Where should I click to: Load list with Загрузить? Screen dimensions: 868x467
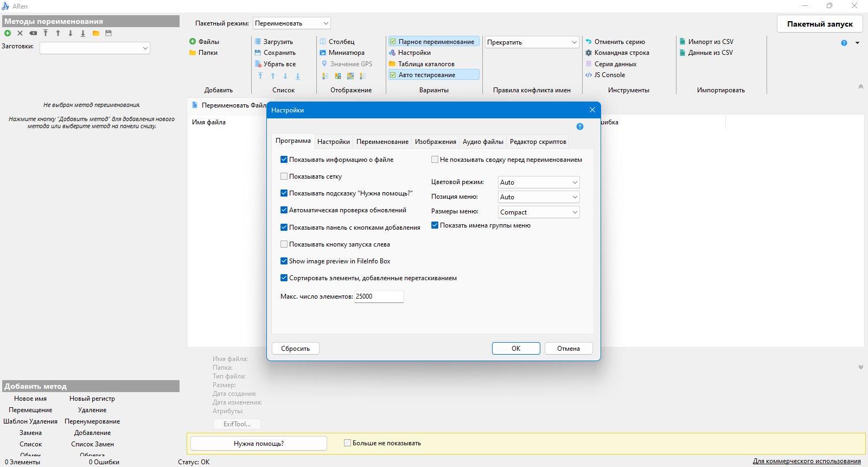[x=273, y=41]
